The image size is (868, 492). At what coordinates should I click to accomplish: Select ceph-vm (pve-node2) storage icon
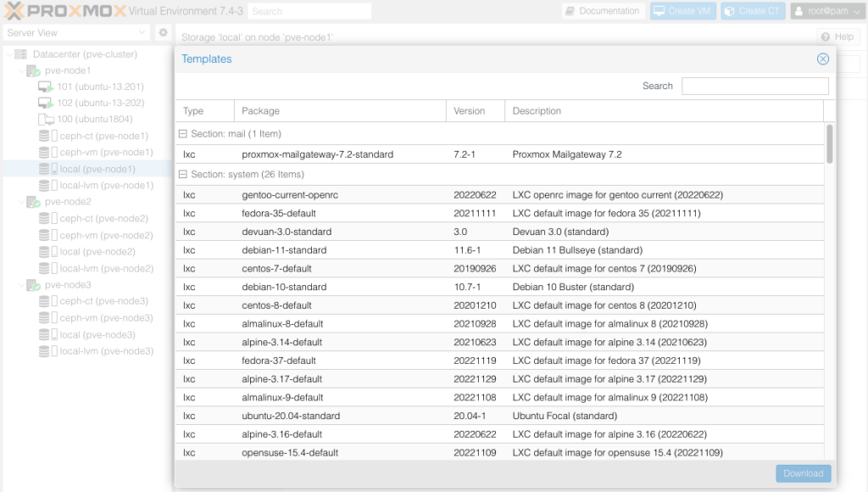click(x=47, y=235)
